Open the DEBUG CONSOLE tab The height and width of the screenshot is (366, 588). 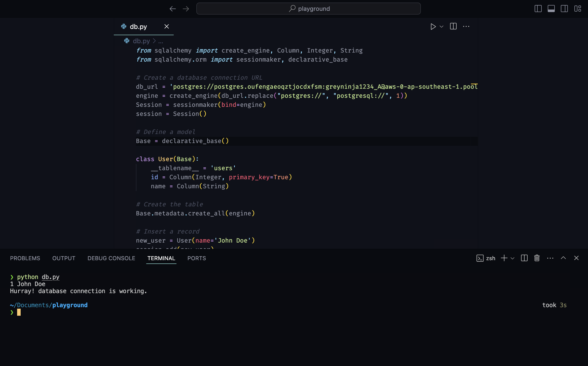point(111,258)
